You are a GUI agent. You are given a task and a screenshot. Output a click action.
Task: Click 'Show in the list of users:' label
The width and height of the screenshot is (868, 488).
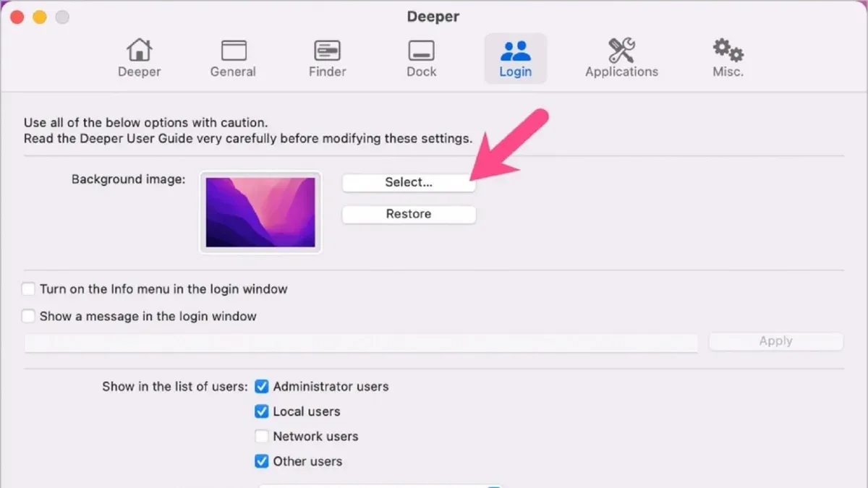click(x=174, y=387)
